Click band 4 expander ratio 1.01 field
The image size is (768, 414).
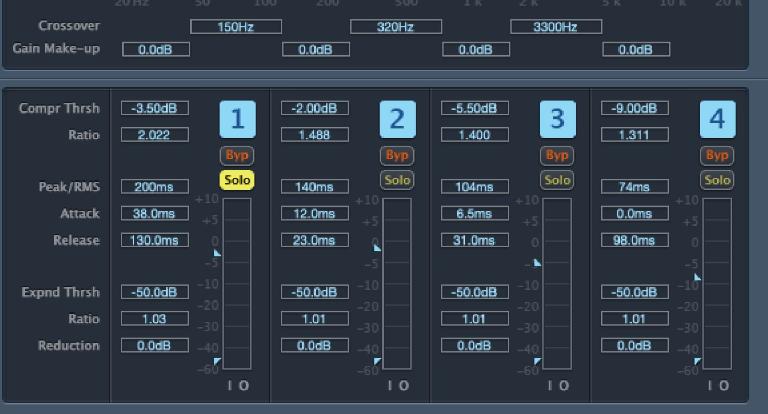tap(635, 319)
